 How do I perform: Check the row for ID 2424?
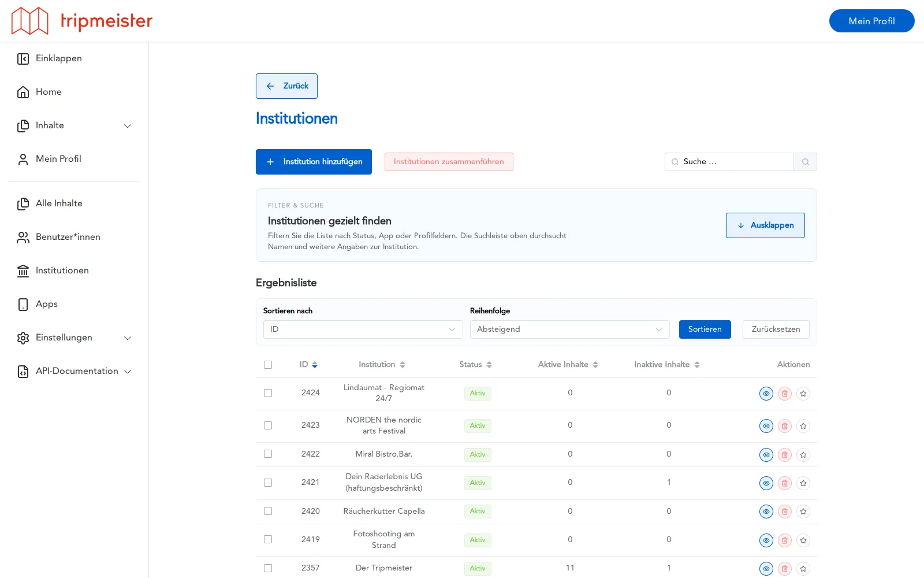click(268, 393)
